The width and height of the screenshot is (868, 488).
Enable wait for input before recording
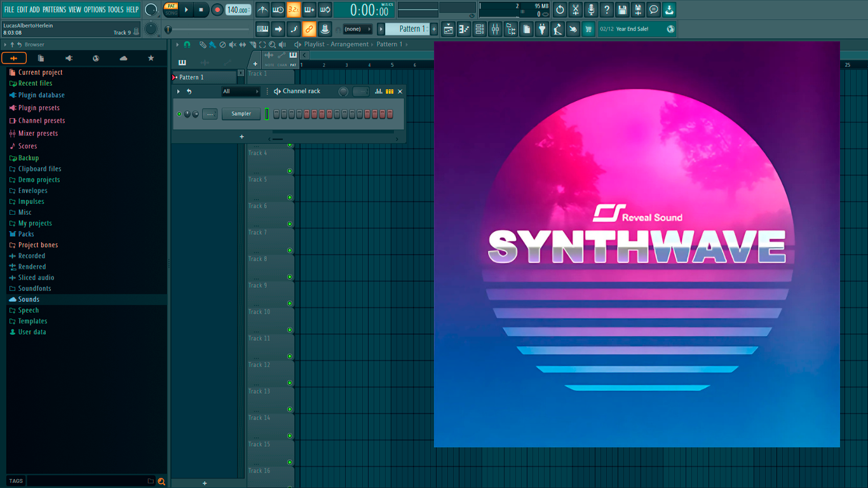(278, 10)
